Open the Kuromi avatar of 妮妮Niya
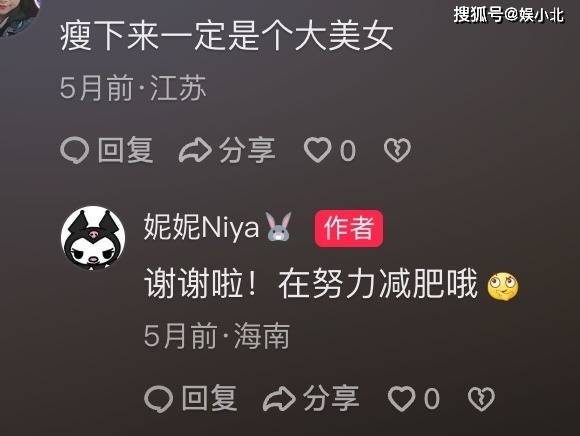 pos(93,238)
